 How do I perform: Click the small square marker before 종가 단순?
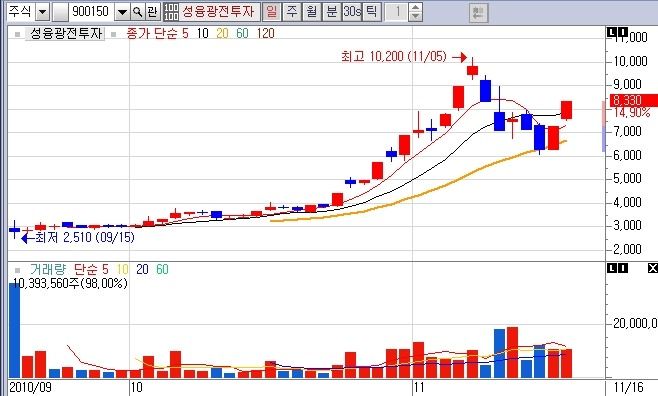[x=113, y=34]
